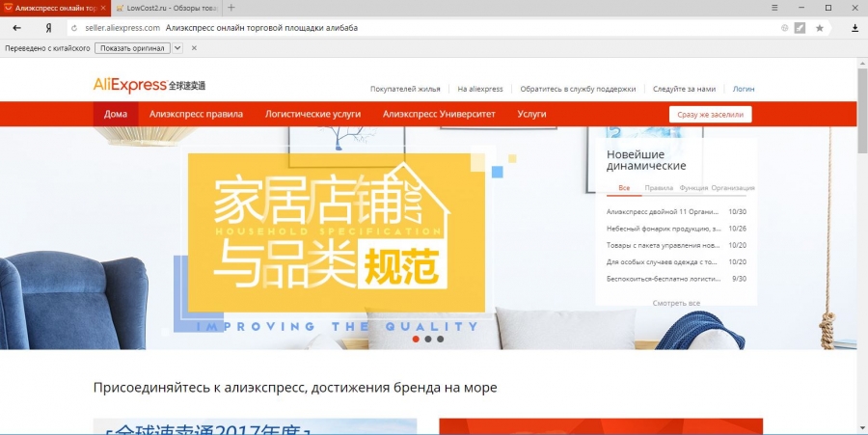
Task: Open the Покупателей жилья link
Action: click(405, 89)
